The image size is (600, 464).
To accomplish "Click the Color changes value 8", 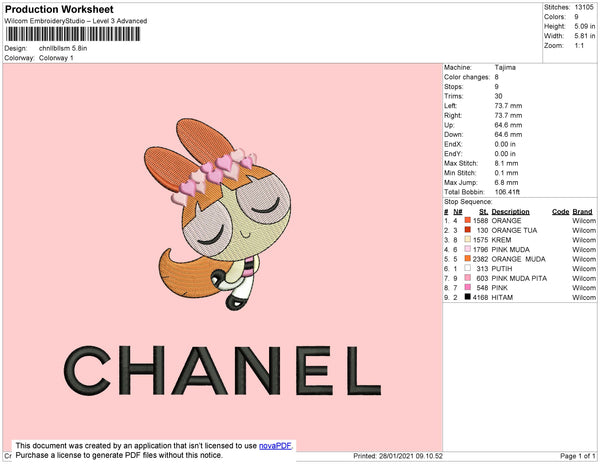I will pos(496,77).
